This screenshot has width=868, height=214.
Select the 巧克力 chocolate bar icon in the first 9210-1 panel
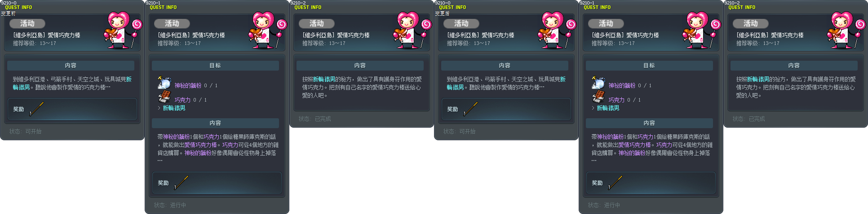[x=165, y=97]
